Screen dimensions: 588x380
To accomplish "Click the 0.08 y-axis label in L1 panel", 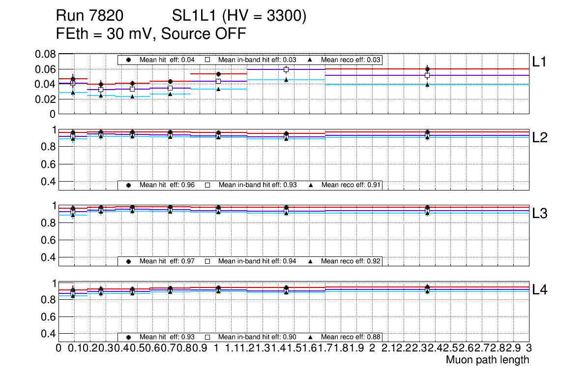I will pos(45,54).
